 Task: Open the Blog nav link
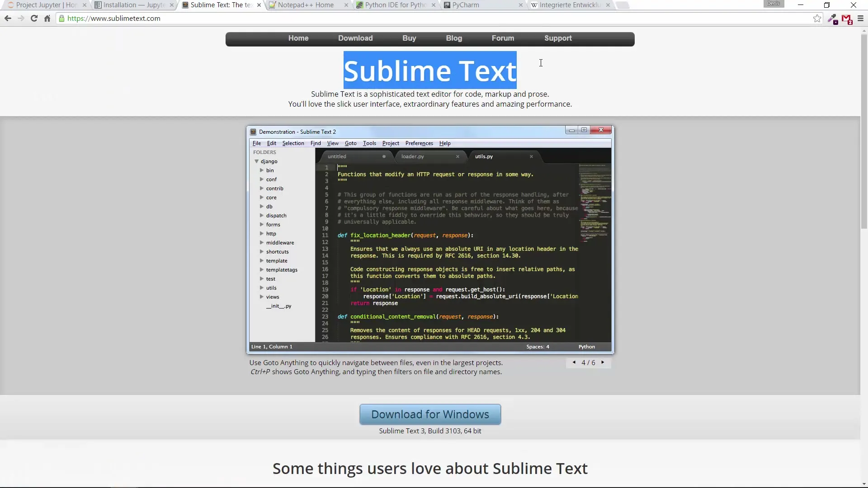454,38
